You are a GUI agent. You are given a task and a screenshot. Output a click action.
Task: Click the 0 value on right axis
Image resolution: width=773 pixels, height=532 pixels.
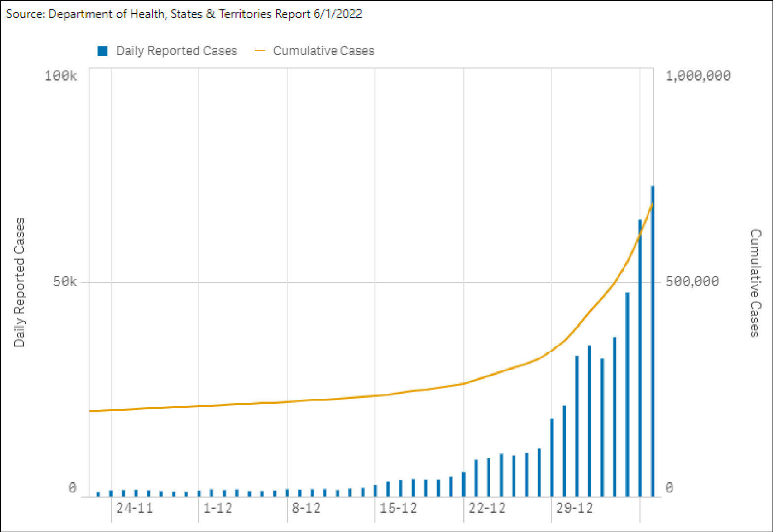coord(670,488)
